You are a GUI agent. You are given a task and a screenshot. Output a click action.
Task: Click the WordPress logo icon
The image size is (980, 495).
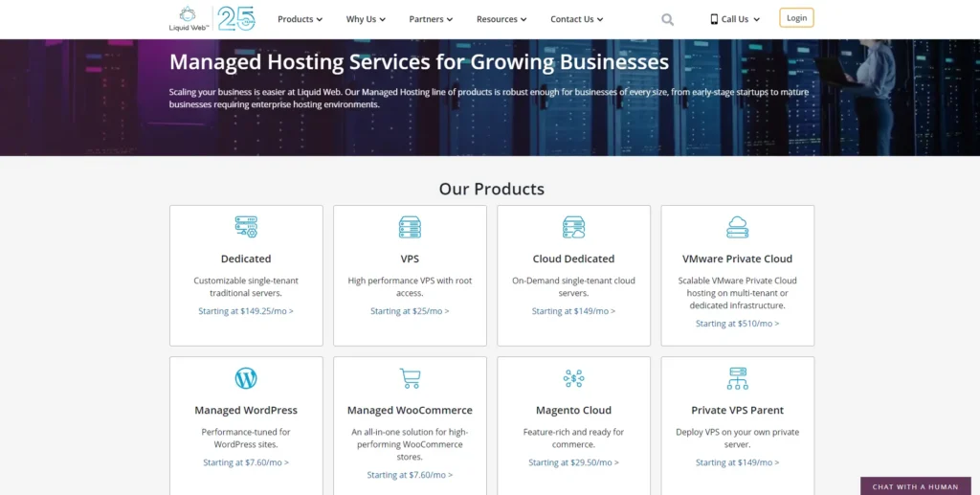246,378
